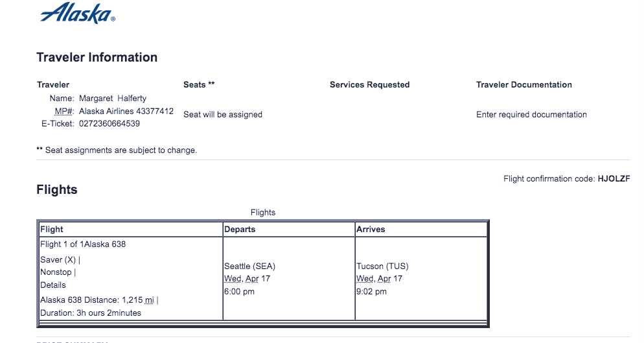This screenshot has height=343, width=644.
Task: Click the Departs column header
Action: [x=240, y=230]
